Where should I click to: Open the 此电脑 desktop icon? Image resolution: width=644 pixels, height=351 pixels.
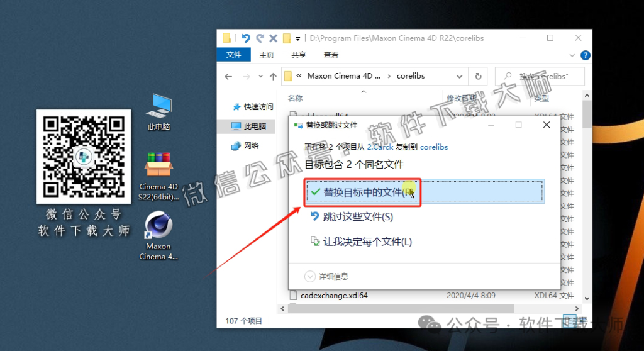tap(159, 112)
